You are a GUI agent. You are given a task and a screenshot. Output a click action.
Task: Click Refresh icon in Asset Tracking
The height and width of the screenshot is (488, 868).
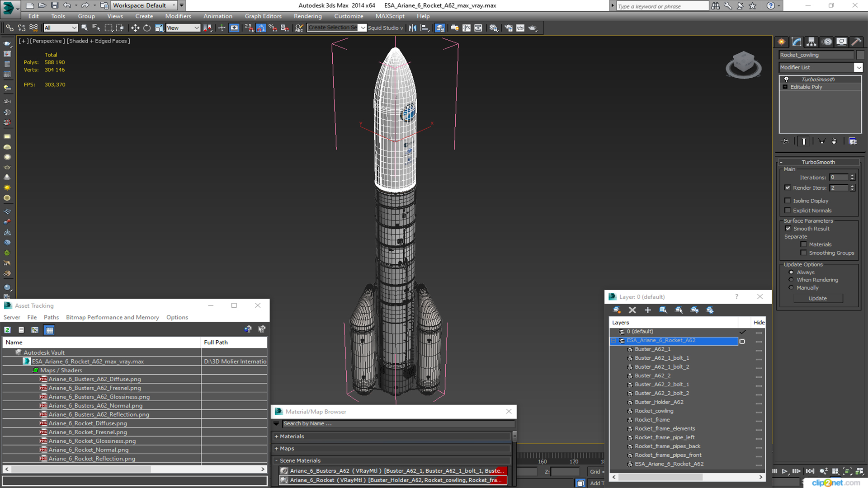[8, 330]
